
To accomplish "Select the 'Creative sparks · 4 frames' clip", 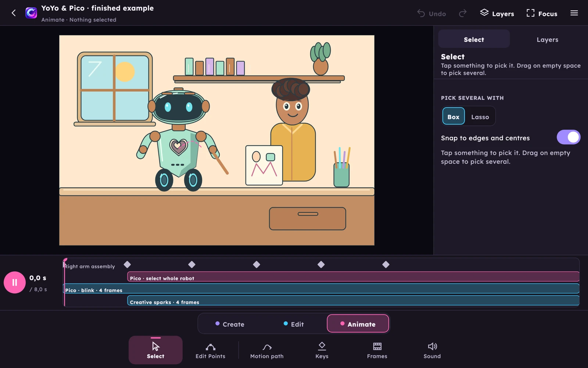I will click(x=353, y=301).
